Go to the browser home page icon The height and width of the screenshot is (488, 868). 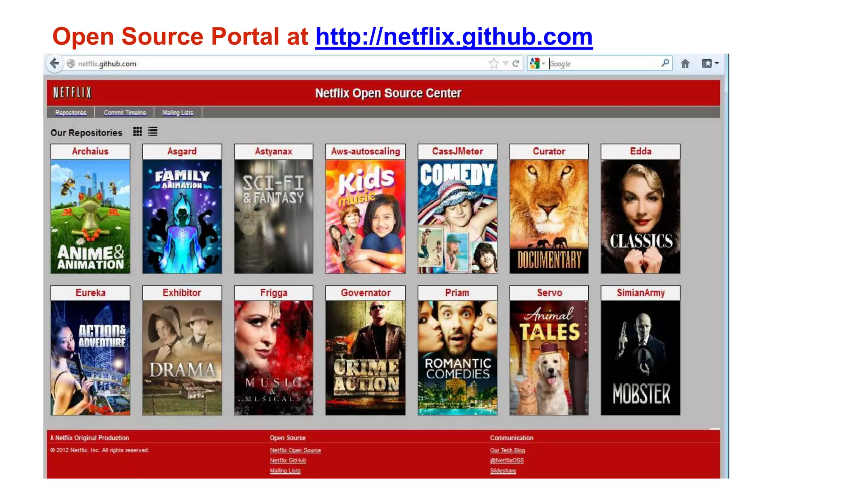[x=685, y=64]
